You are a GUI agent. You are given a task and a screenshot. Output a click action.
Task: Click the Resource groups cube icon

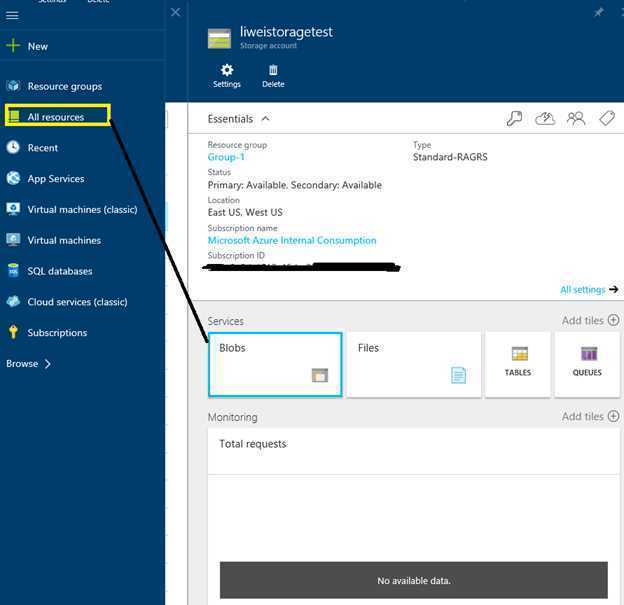[13, 86]
